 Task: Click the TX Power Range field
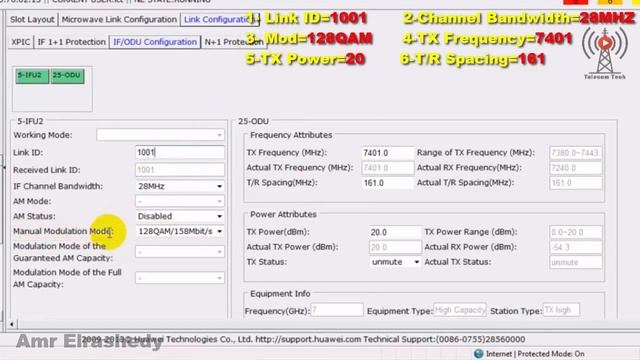pyautogui.click(x=576, y=232)
